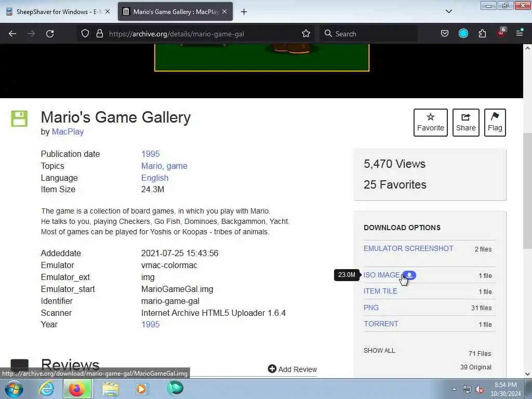Close the Mario's Game Gallery tab
The width and height of the screenshot is (532, 399).
tap(224, 11)
